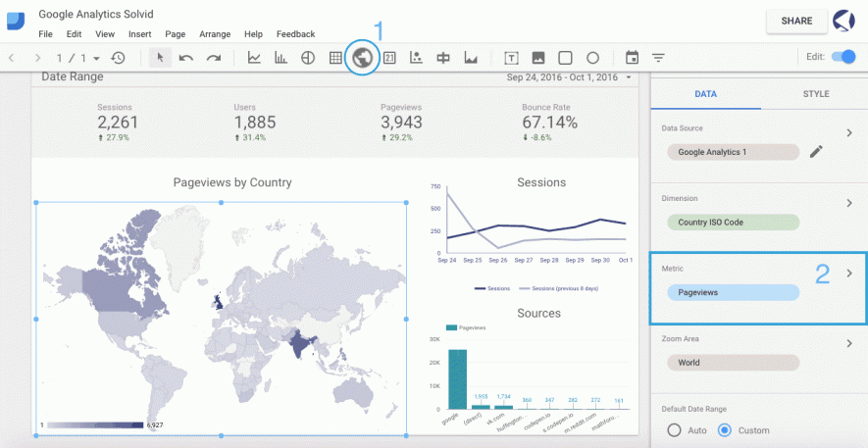Add a filter control
This screenshot has width=868, height=448.
pos(658,58)
